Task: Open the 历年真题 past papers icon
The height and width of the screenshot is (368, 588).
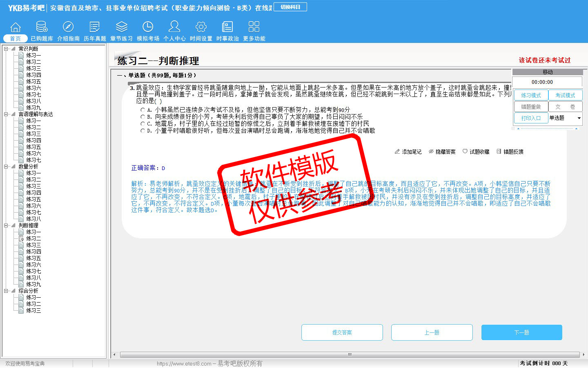Action: point(95,27)
